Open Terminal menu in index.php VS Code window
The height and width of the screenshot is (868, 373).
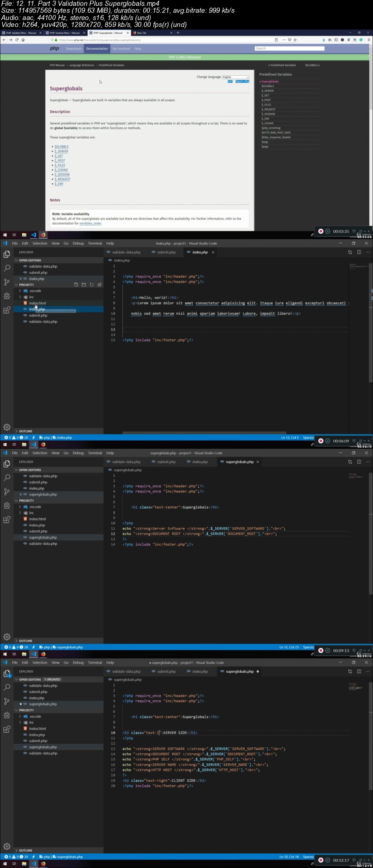pos(95,243)
